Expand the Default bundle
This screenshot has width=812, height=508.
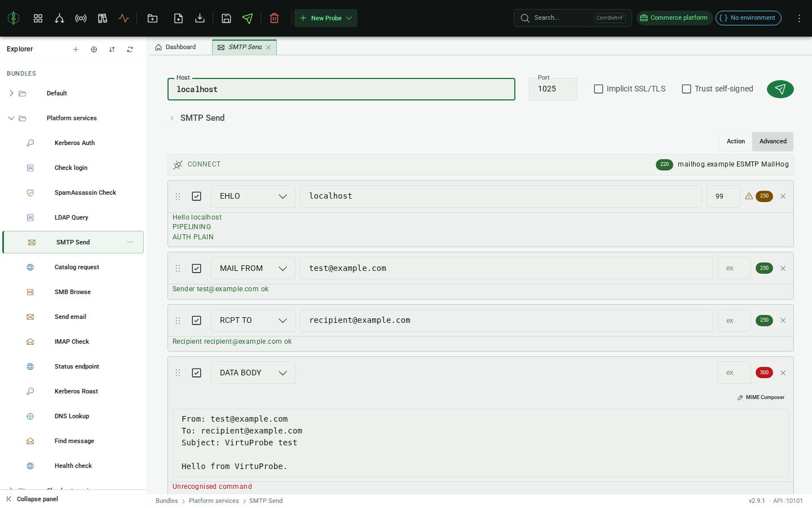11,93
